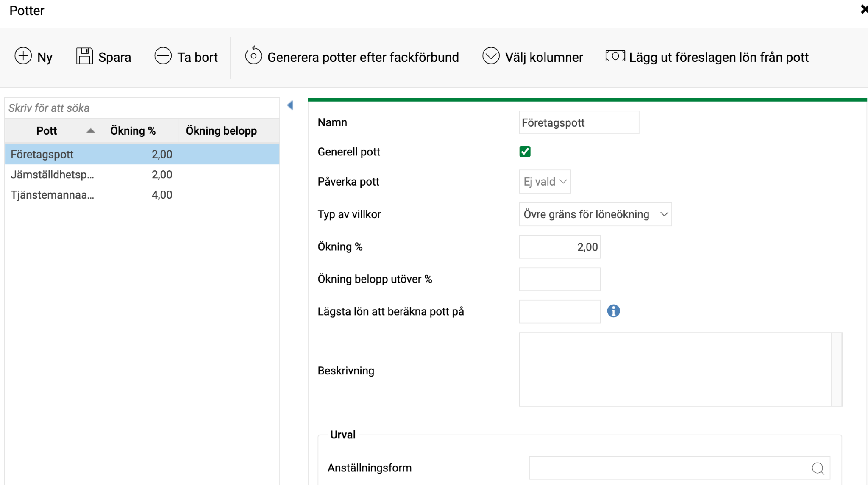Uncheck the Generell pott checkbox
Viewport: 868px width, 485px height.
click(525, 152)
